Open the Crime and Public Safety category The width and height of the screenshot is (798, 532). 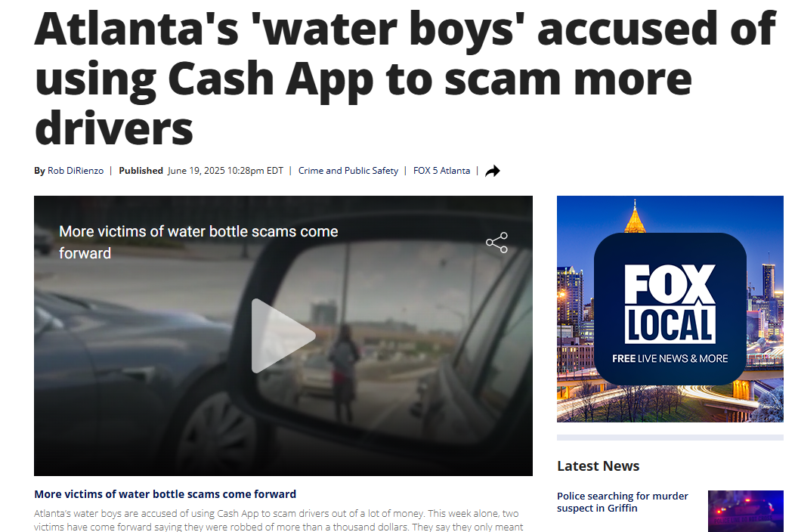click(x=348, y=171)
